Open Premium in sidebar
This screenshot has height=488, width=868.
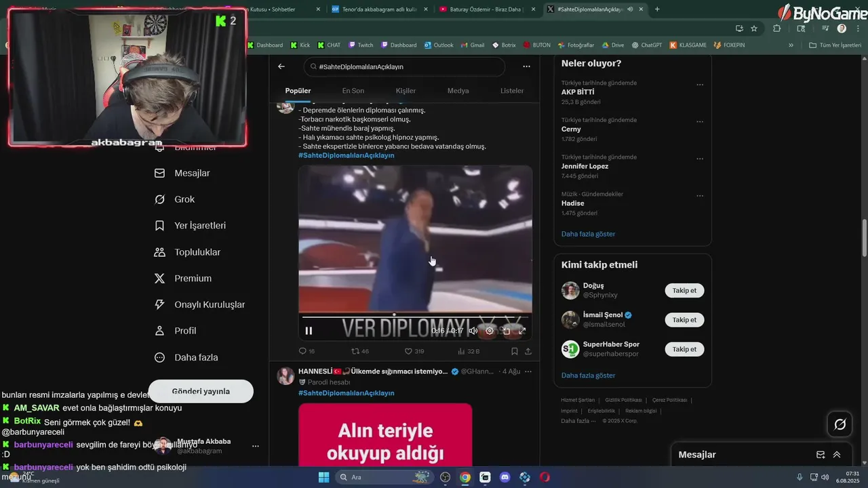183,279
